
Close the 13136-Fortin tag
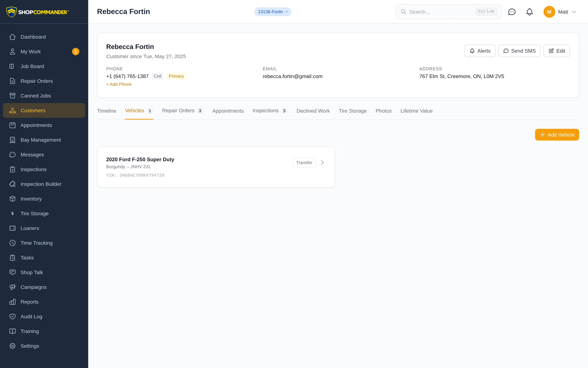click(286, 12)
